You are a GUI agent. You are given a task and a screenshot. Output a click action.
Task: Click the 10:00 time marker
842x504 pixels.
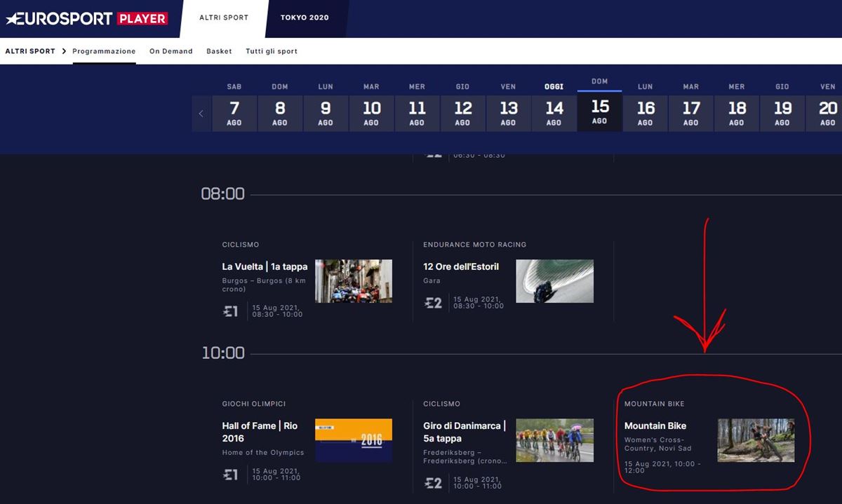[222, 353]
